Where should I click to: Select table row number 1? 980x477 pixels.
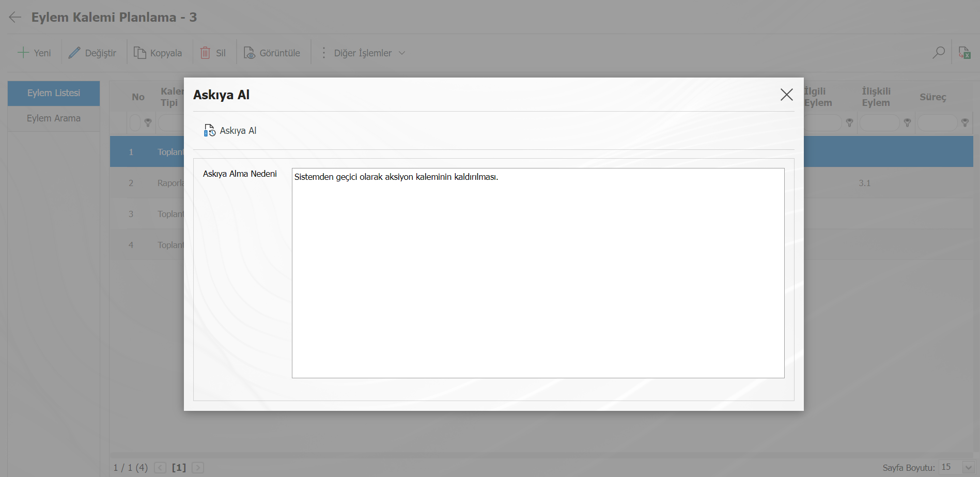point(541,151)
